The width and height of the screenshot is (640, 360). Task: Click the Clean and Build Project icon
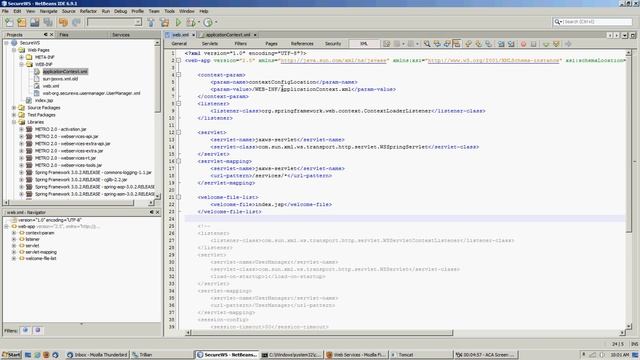(x=164, y=22)
